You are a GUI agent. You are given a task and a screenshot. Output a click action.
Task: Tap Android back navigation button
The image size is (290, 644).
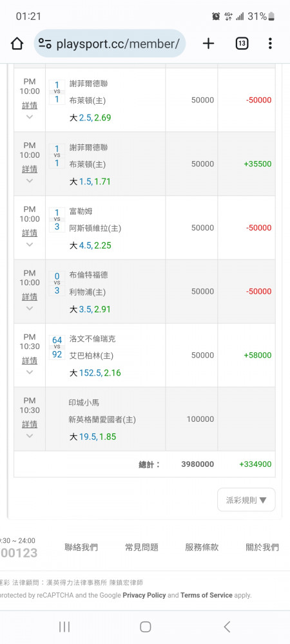pyautogui.click(x=227, y=627)
